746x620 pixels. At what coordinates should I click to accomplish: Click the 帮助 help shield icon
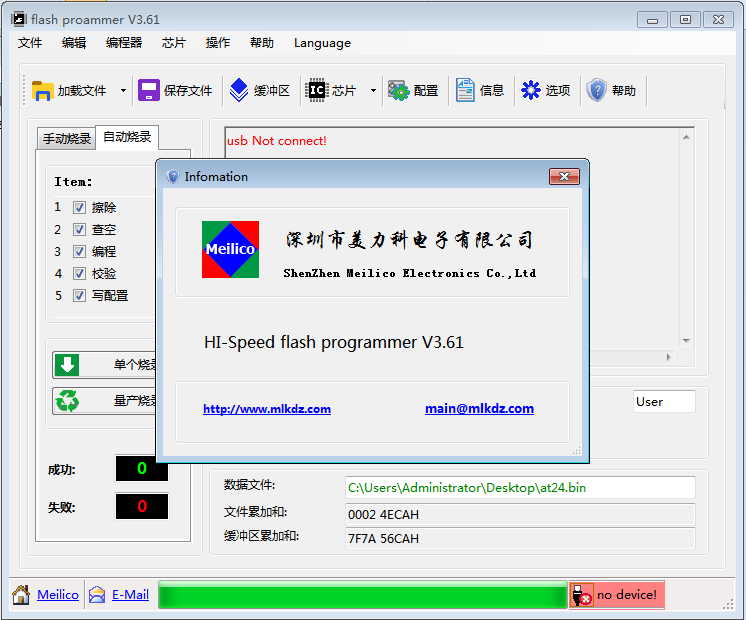pyautogui.click(x=596, y=90)
